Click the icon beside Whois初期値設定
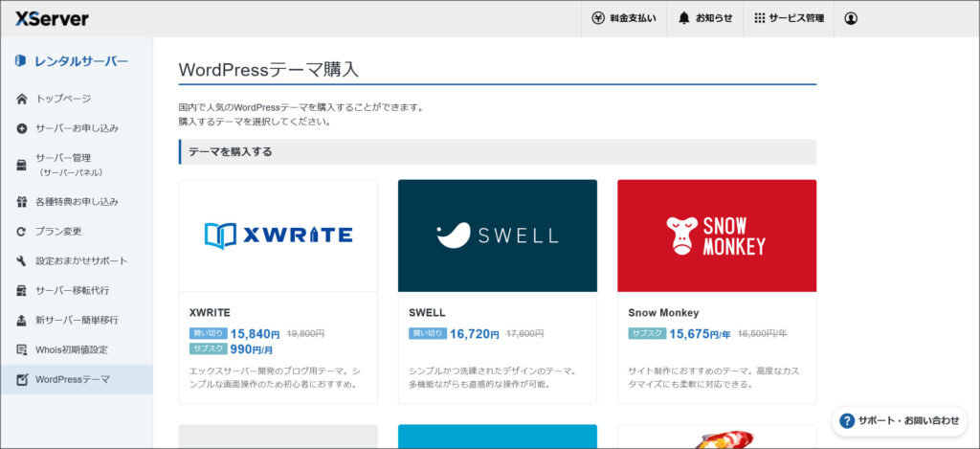This screenshot has height=449, width=980. pyautogui.click(x=22, y=349)
